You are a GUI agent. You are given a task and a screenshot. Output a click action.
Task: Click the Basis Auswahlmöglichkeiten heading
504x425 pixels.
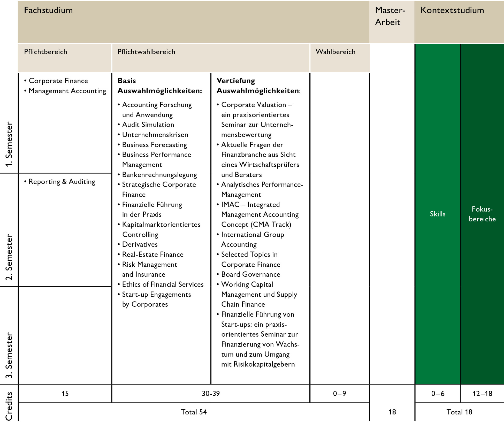159,86
